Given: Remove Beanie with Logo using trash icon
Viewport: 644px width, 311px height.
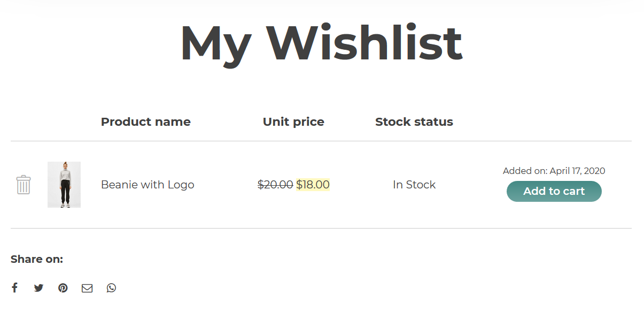Looking at the screenshot, I should point(24,185).
